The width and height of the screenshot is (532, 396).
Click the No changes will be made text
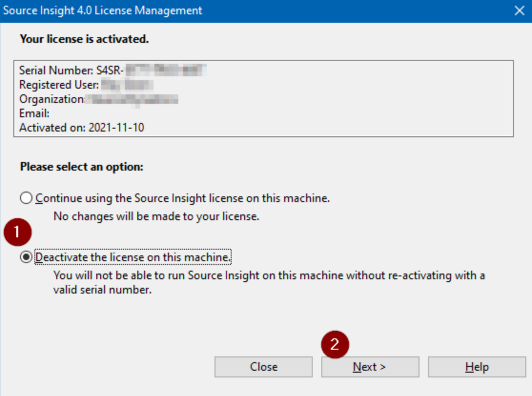[156, 216]
